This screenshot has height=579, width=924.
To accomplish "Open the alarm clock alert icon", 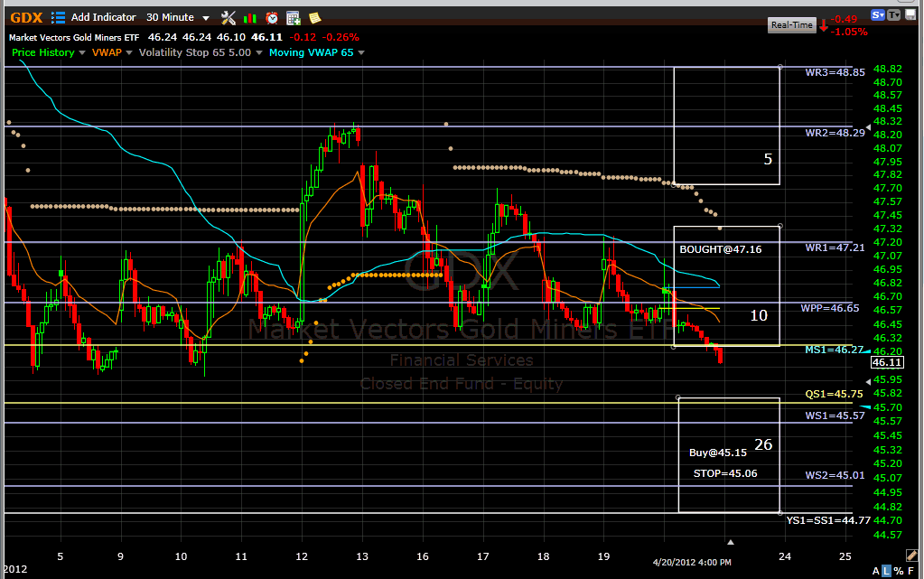I will coord(272,18).
